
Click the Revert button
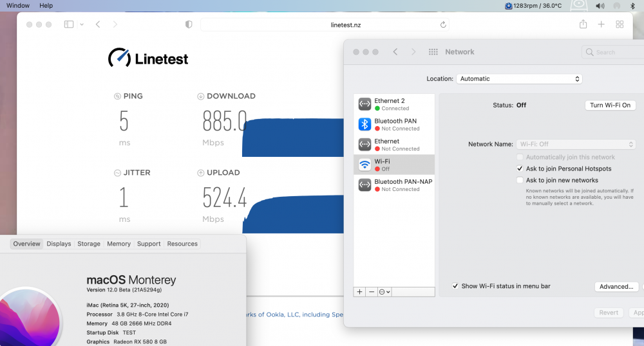pos(609,313)
